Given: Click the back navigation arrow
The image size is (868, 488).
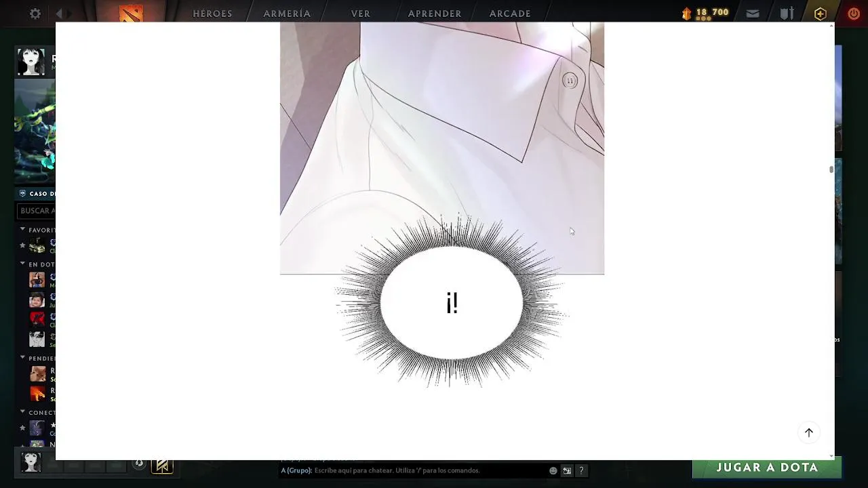Looking at the screenshot, I should pos(59,14).
